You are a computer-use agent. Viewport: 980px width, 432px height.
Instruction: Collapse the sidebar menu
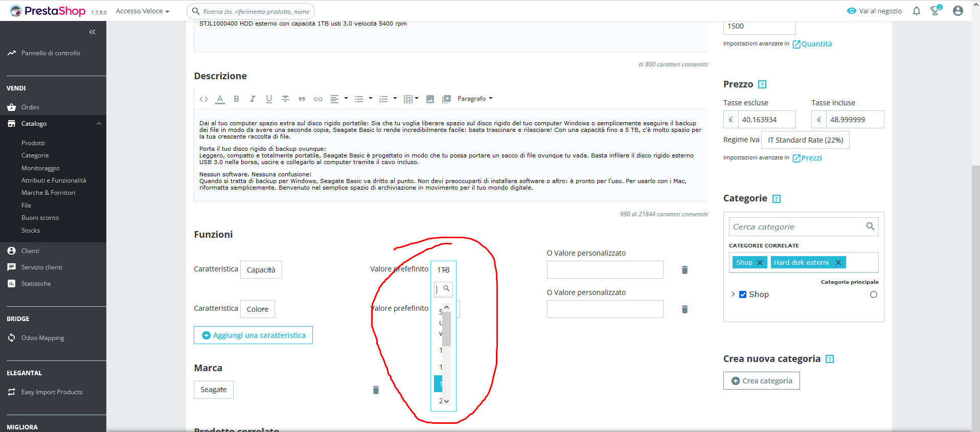click(92, 32)
